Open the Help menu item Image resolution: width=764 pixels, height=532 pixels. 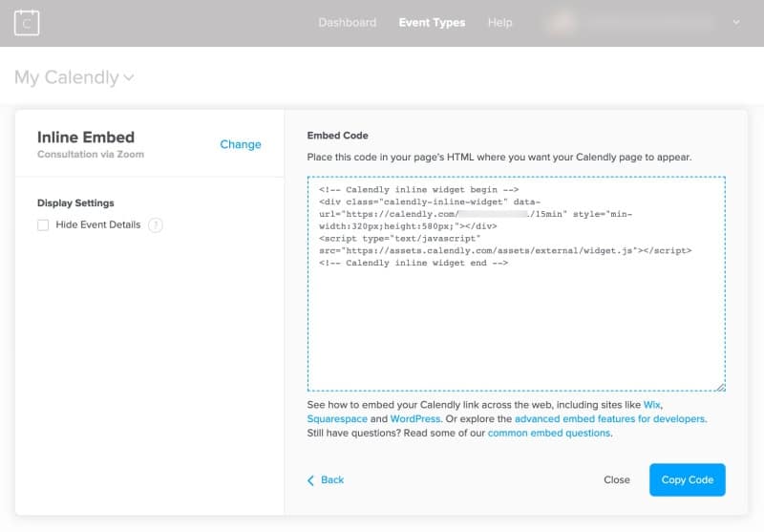pyautogui.click(x=499, y=23)
